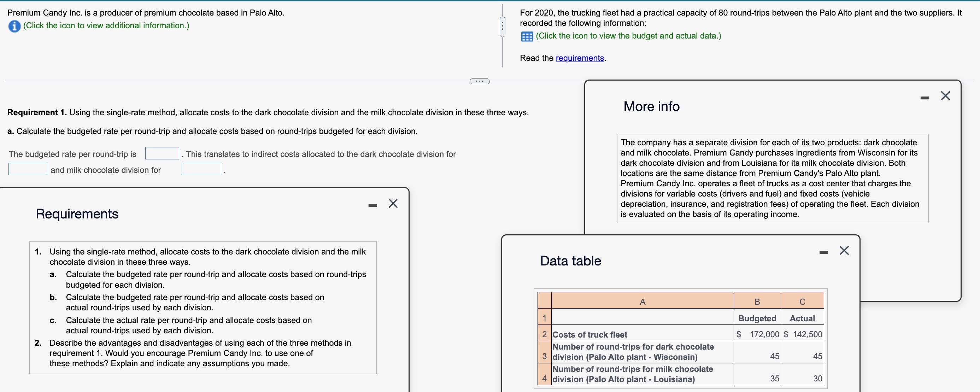Viewport: 980px width, 392px height.
Task: Click 'Click the icon to view additional information' text
Action: click(106, 25)
